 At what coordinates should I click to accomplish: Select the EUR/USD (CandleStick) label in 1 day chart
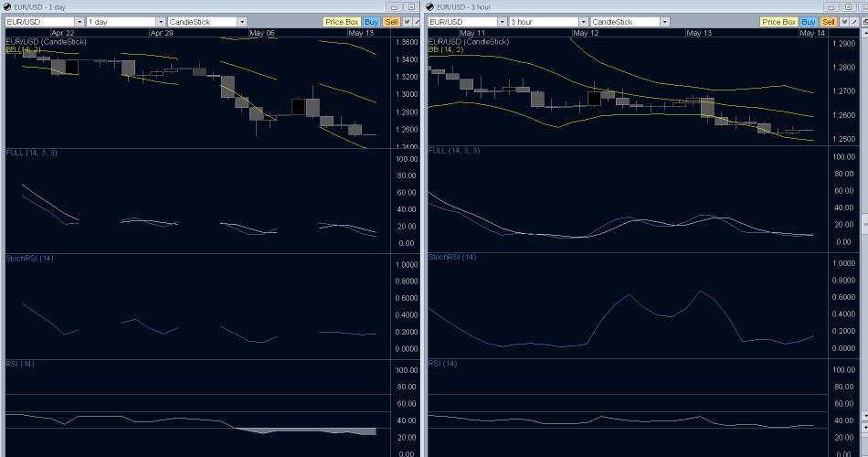(46, 41)
